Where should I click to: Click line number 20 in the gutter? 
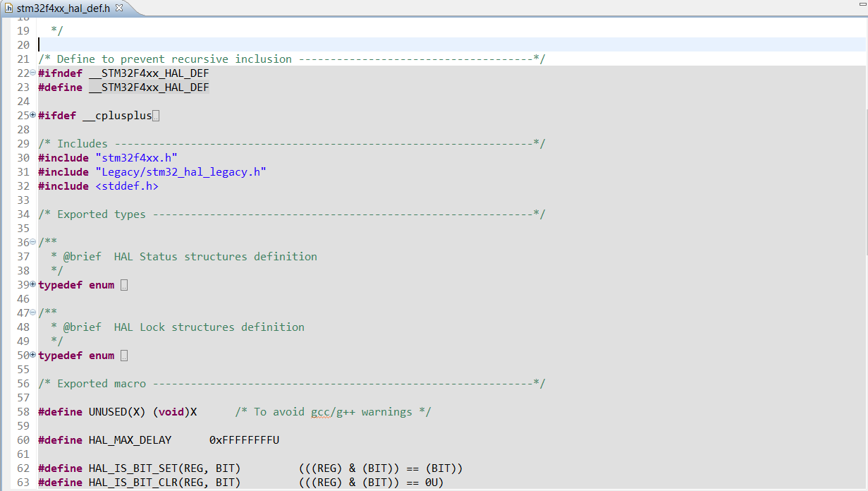tap(23, 45)
